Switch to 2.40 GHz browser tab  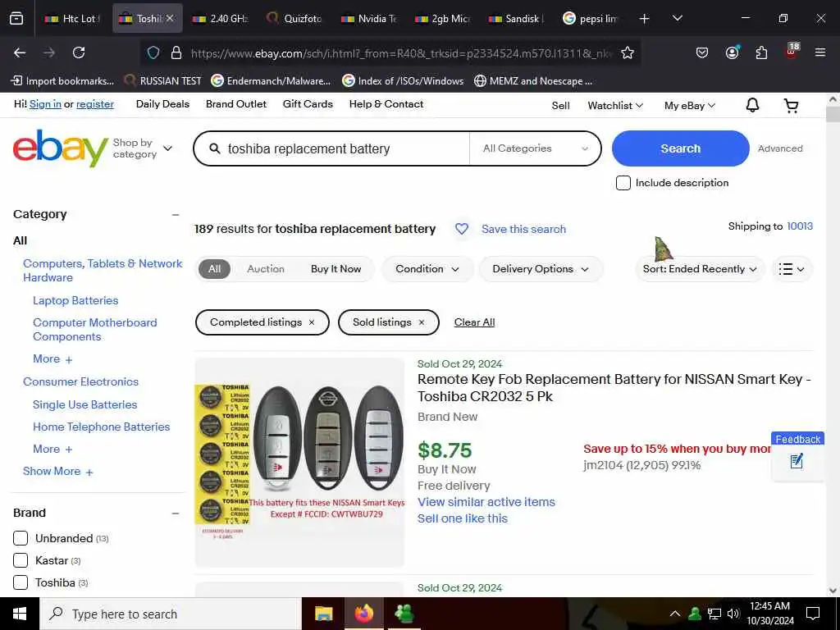[x=221, y=19]
